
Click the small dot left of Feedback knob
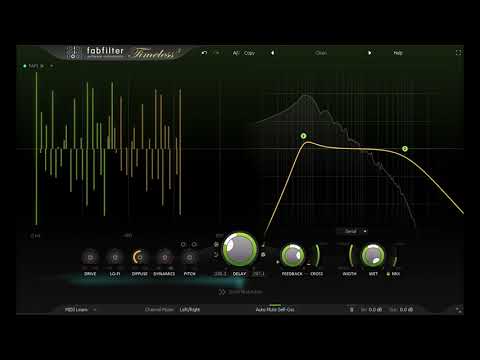tap(278, 262)
